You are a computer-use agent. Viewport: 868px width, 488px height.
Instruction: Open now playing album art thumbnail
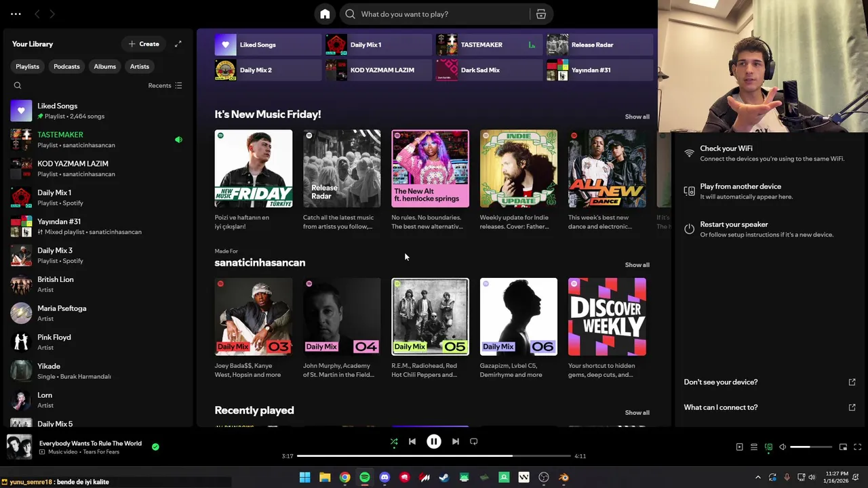(19, 447)
